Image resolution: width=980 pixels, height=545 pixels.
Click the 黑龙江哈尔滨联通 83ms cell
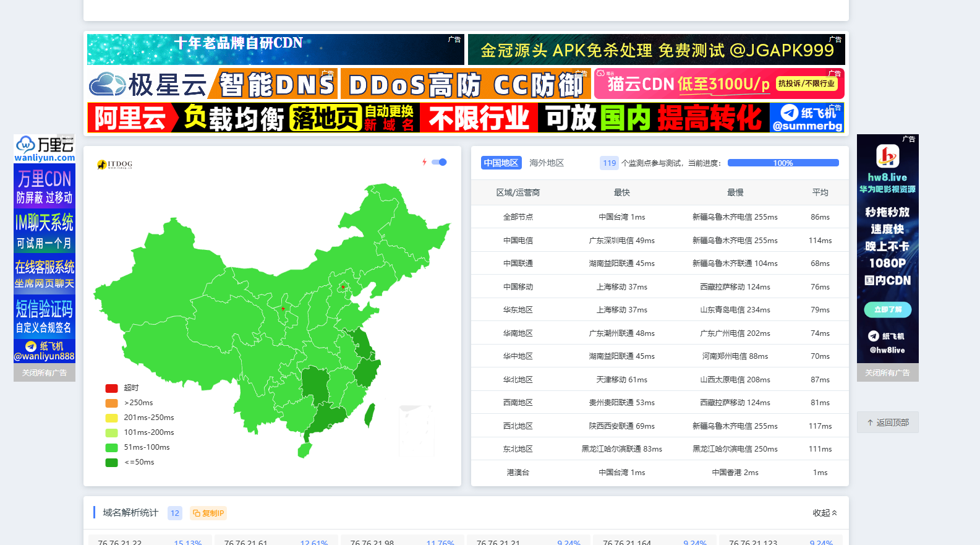click(x=622, y=449)
